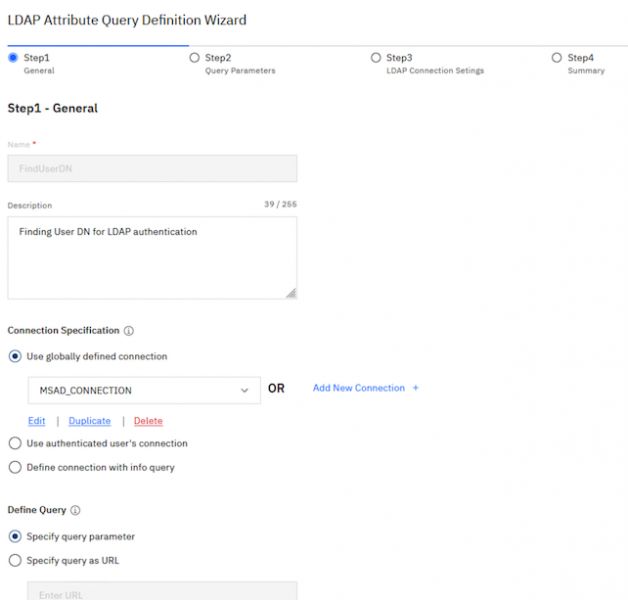
Task: Go to Step2 Query Parameters
Action: [x=232, y=64]
